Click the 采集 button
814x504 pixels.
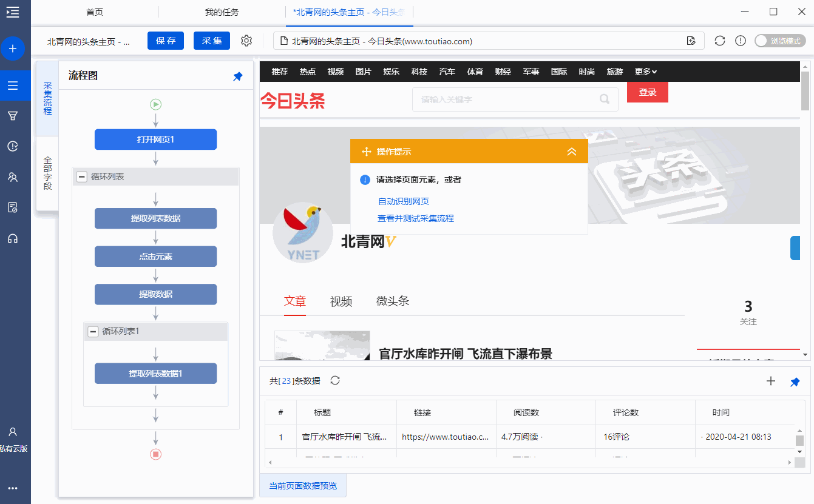pos(212,41)
